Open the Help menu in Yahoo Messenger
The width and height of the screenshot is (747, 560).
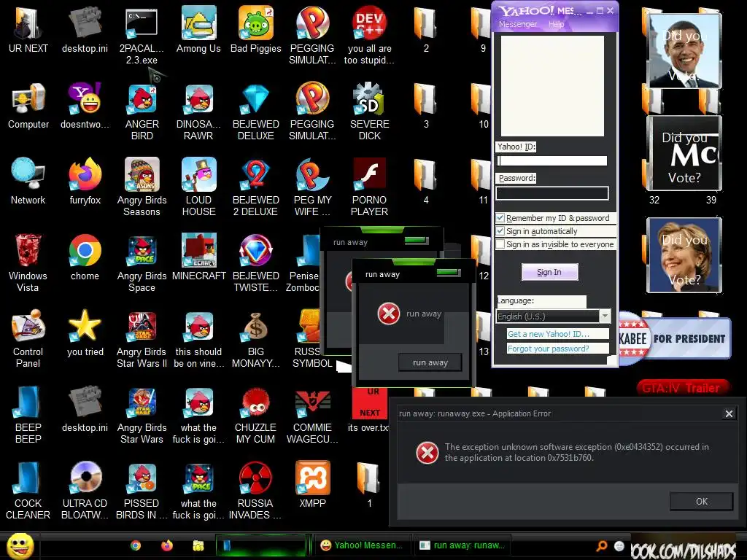click(x=556, y=24)
